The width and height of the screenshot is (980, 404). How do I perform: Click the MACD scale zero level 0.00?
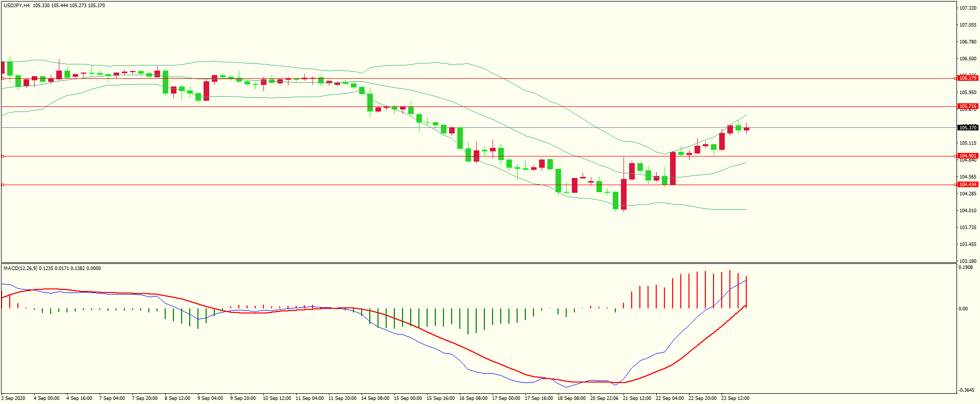pyautogui.click(x=963, y=309)
